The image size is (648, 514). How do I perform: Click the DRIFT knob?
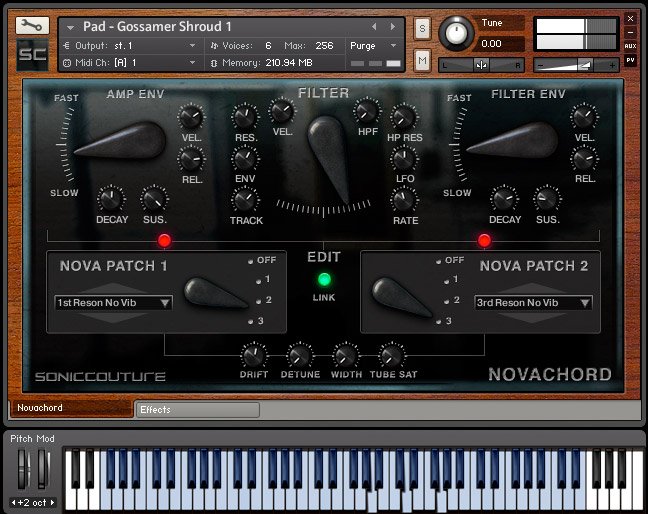(254, 355)
